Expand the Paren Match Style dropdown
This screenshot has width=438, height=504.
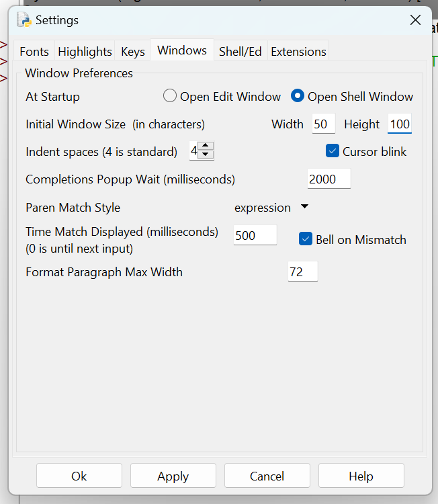[x=270, y=208]
